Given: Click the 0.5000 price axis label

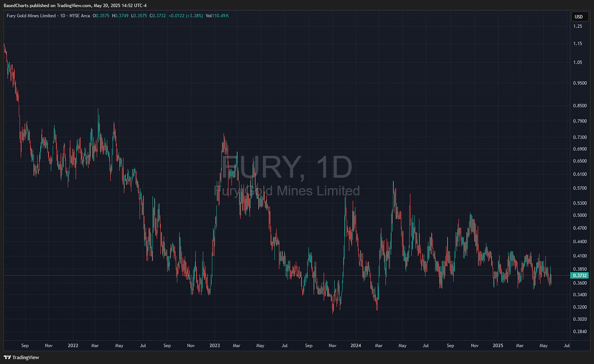Looking at the screenshot, I should click(580, 215).
